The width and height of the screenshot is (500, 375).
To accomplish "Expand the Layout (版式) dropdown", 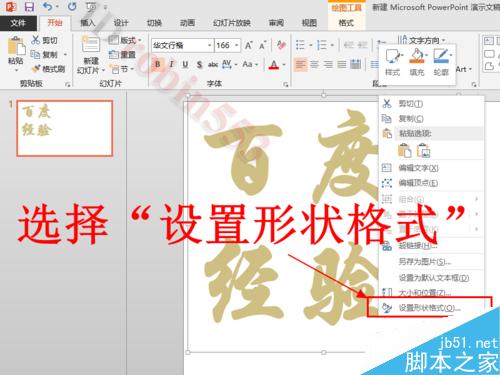I will [x=125, y=40].
